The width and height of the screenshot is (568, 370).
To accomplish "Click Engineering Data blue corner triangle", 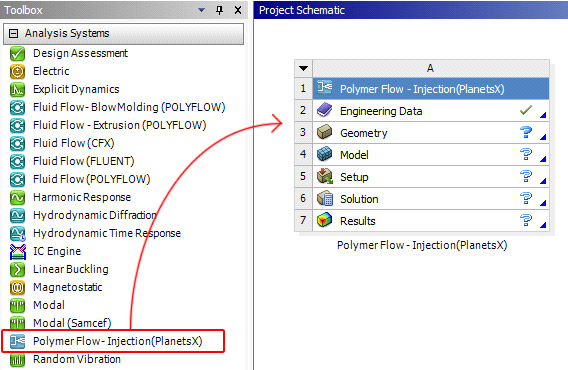I will click(543, 115).
